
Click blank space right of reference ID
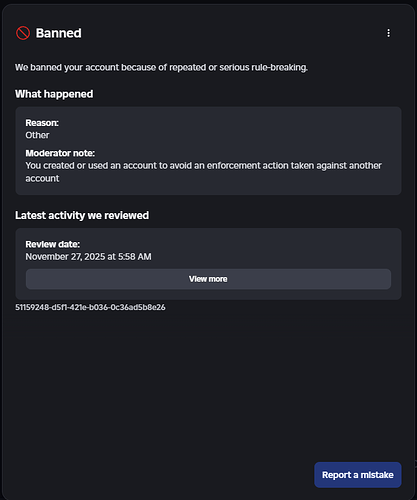[283, 307]
